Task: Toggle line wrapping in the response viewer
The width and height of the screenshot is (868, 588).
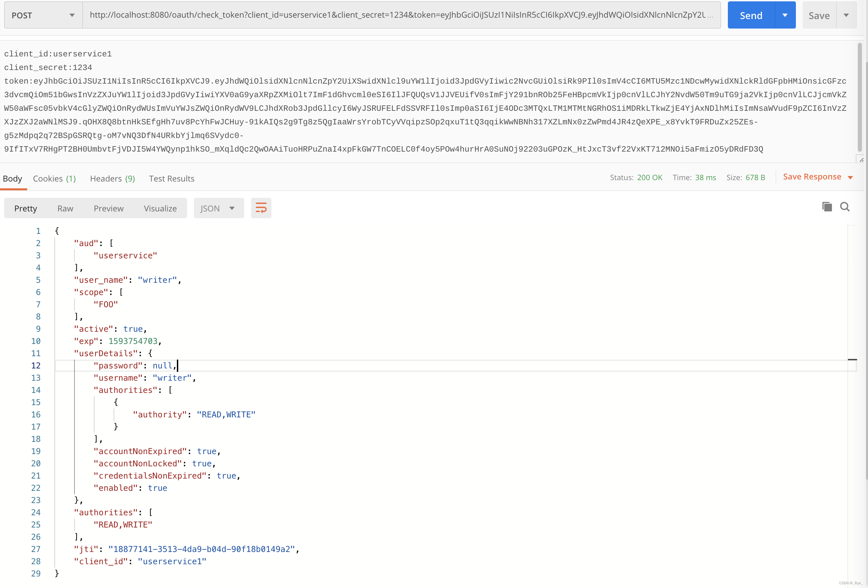Action: pos(261,208)
